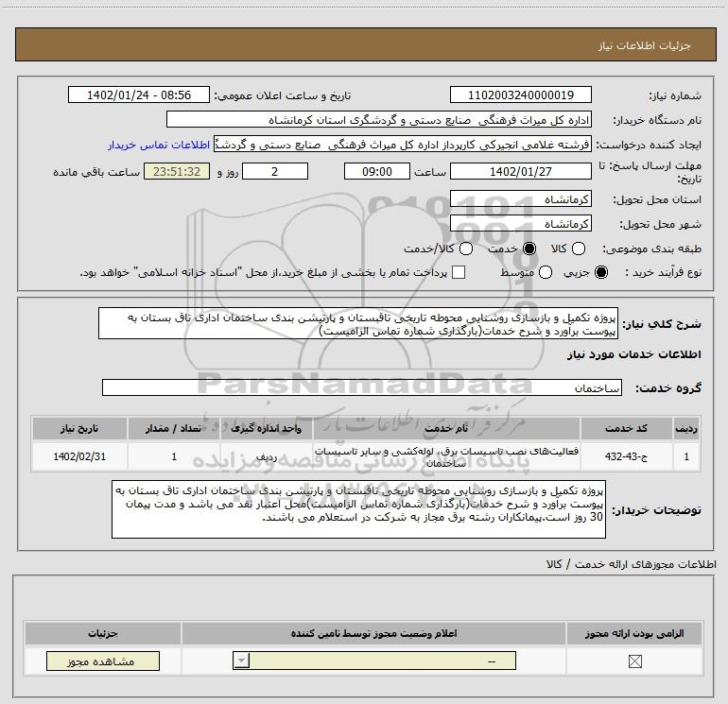728x704 pixels.
Task: Click the تاریخ نیاز column header
Action: (79, 428)
